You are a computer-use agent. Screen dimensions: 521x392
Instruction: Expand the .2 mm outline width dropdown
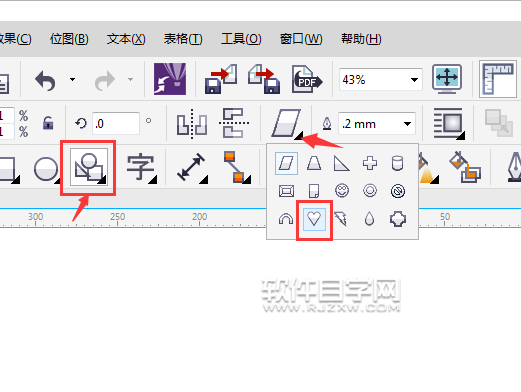click(x=407, y=124)
